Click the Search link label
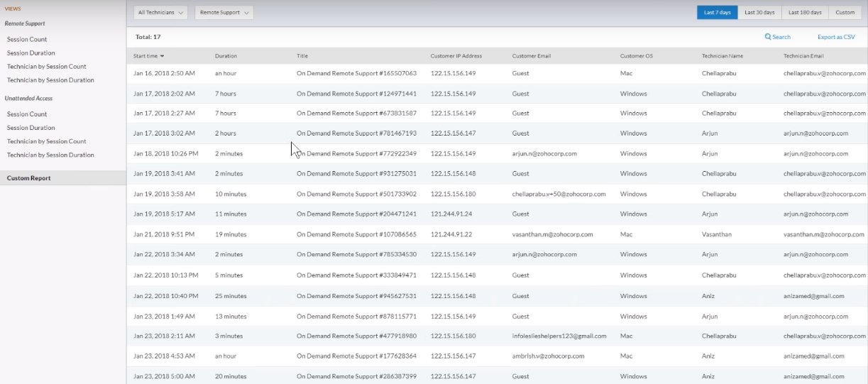 tap(781, 37)
